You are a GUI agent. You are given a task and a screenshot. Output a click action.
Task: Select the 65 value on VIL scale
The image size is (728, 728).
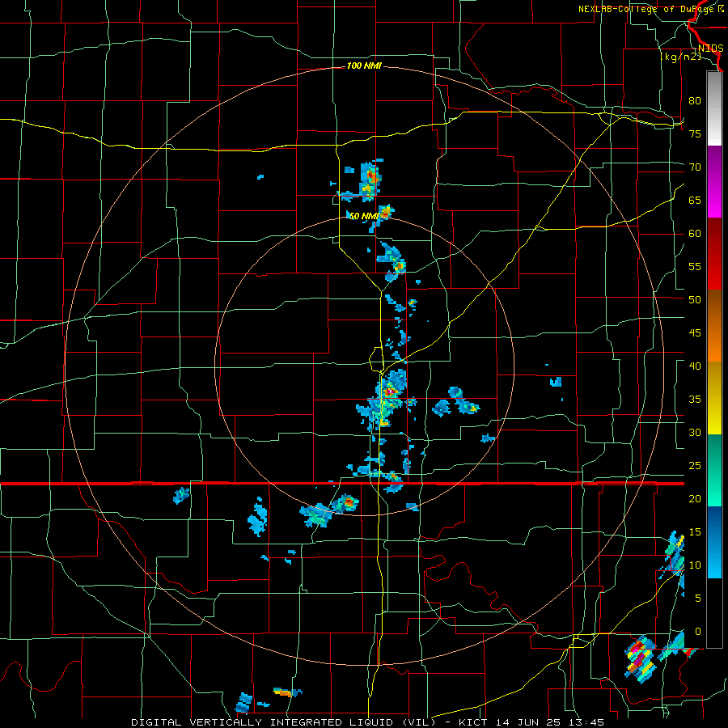coord(695,200)
